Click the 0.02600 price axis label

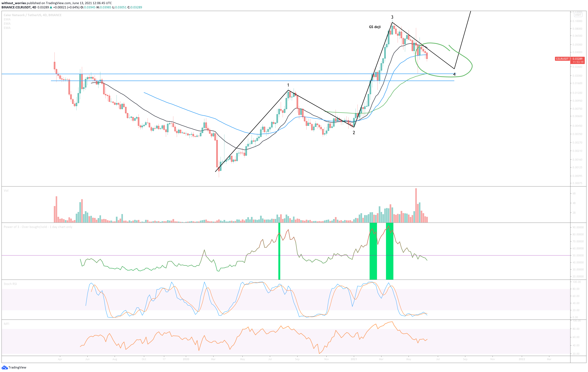pos(577,67)
